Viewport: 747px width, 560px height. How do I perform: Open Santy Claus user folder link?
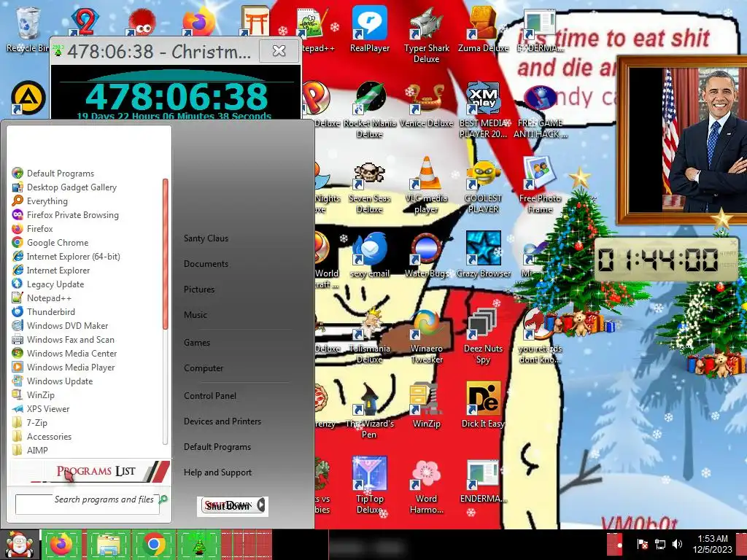click(x=206, y=238)
